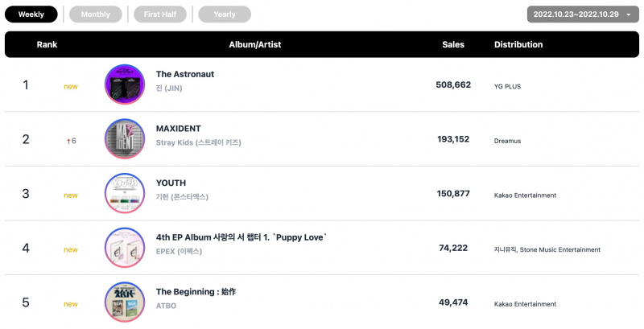Click the new badge beside rank 3
The height and width of the screenshot is (329, 644).
[71, 195]
